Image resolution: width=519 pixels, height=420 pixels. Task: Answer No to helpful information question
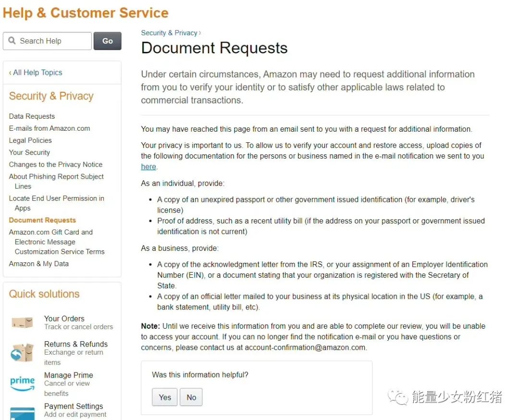coord(191,397)
